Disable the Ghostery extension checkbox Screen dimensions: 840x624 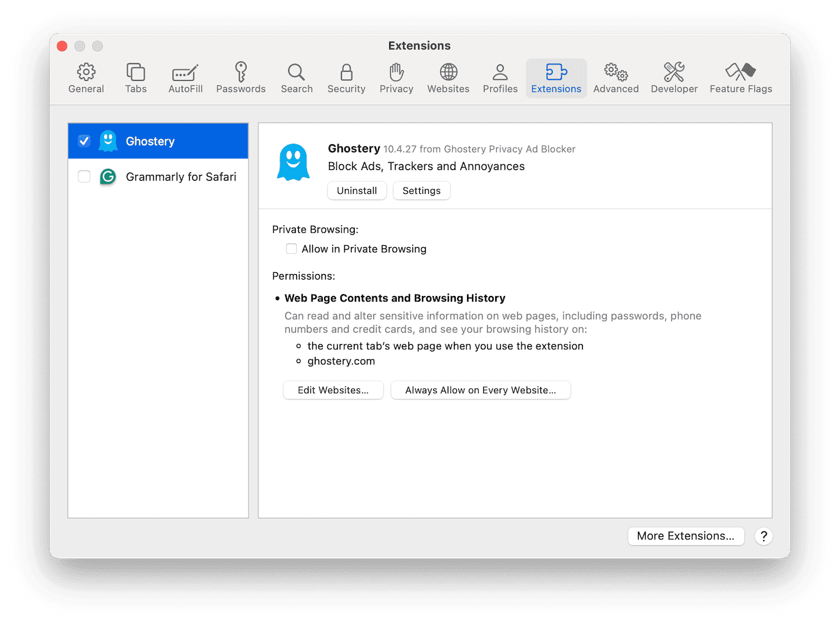click(84, 140)
